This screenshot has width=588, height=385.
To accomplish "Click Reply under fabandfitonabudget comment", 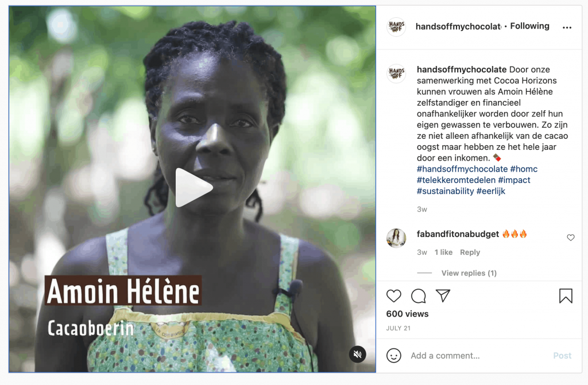I will point(470,252).
